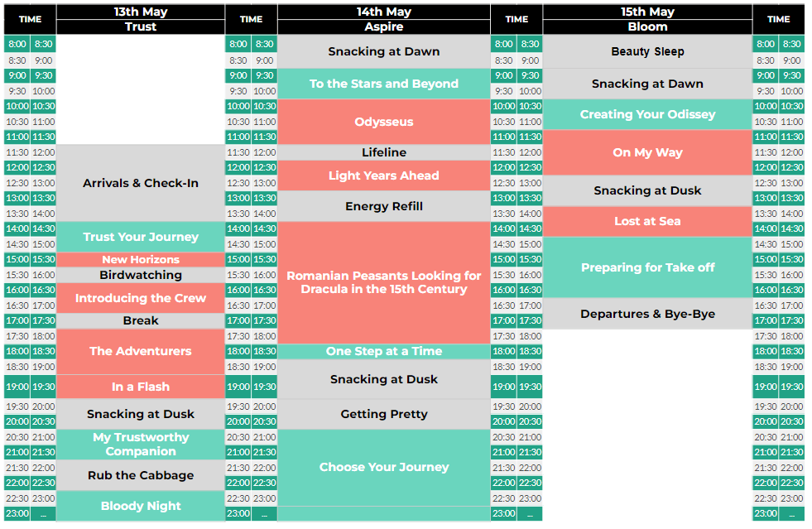The width and height of the screenshot is (812, 529).
Task: Open the 'Creating Your Odissey' session
Action: click(x=647, y=114)
